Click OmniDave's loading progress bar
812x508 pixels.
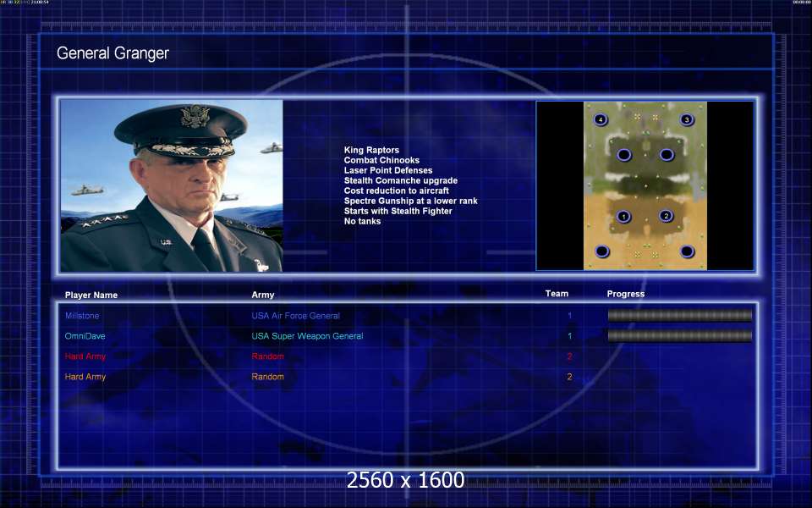(x=679, y=336)
